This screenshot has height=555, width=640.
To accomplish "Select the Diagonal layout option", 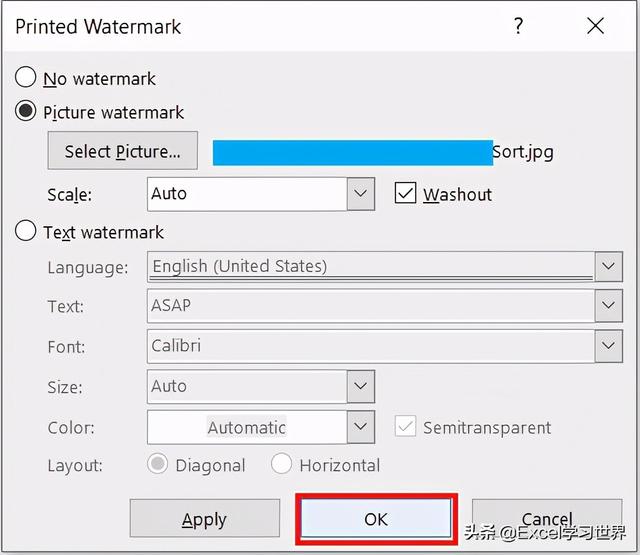I will coord(158,465).
